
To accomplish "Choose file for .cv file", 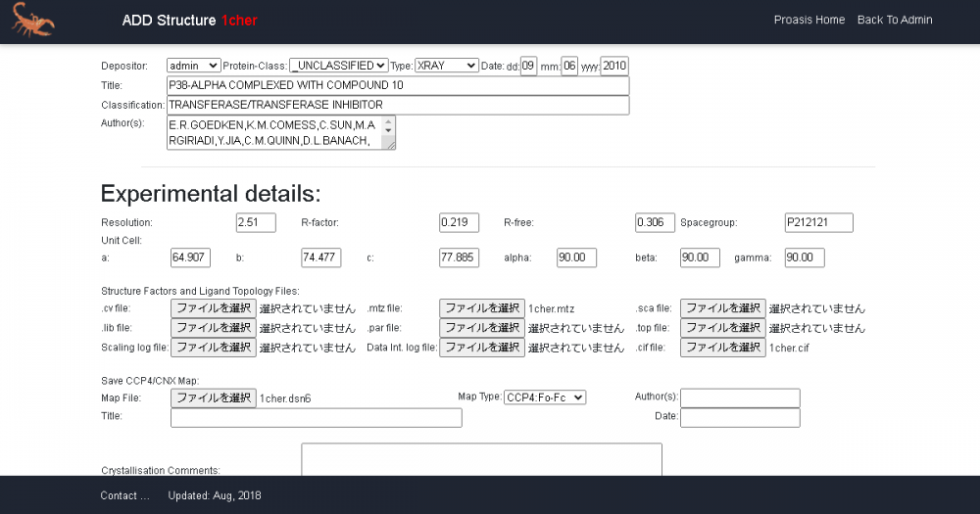I will tap(214, 308).
